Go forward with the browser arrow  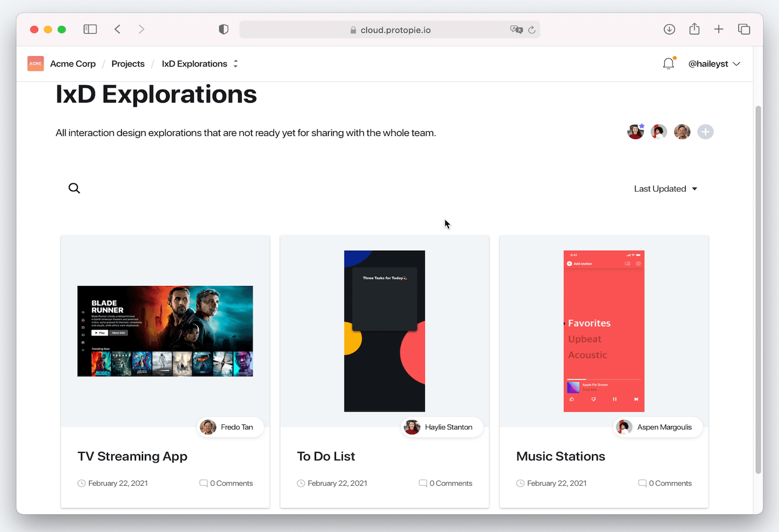coord(141,29)
